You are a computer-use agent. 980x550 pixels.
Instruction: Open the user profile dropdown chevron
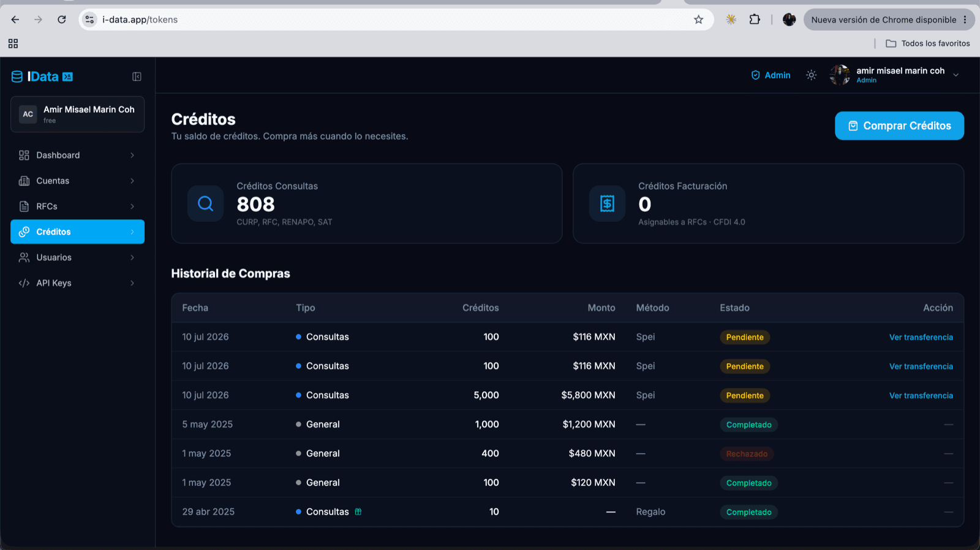[956, 75]
